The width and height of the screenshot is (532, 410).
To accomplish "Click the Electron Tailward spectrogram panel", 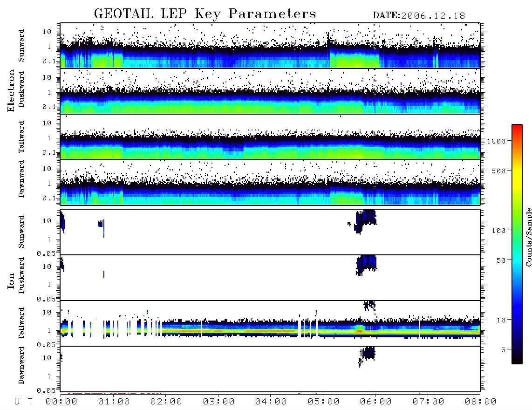I will (x=270, y=137).
